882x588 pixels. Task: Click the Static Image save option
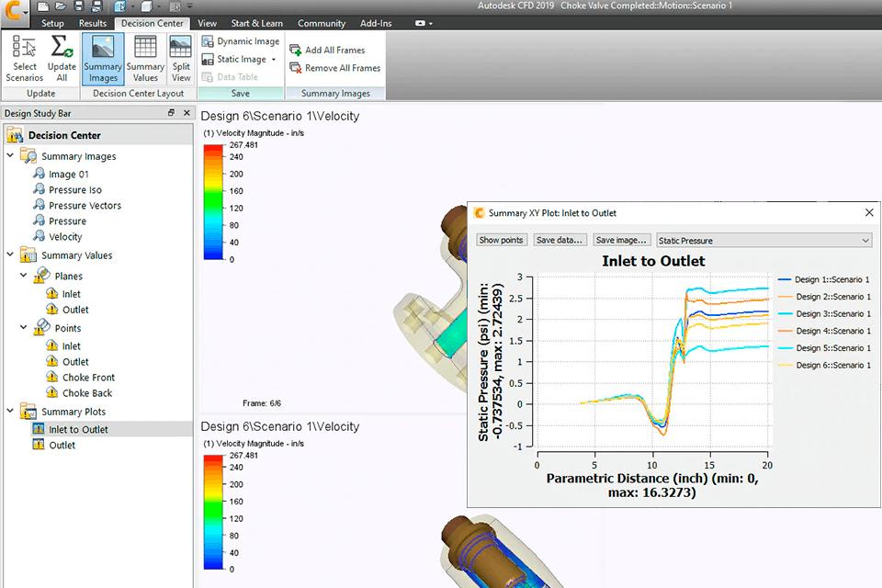coord(234,59)
